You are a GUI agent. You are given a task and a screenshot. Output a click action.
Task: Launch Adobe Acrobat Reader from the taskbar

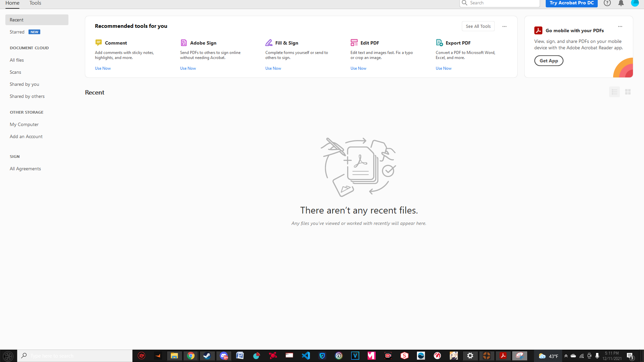point(503,356)
